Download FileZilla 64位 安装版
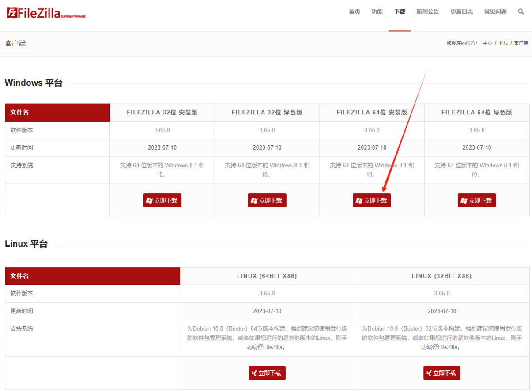Viewport: 532px width, 392px height. tap(372, 200)
